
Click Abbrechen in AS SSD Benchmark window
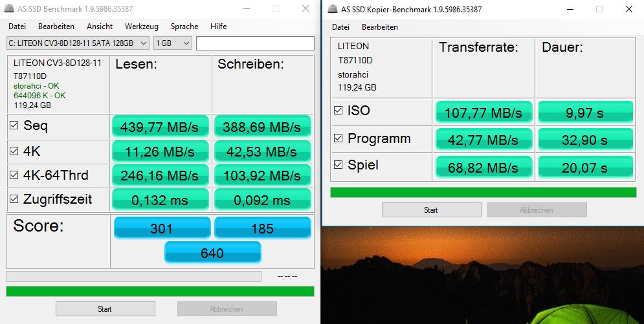coord(227,309)
